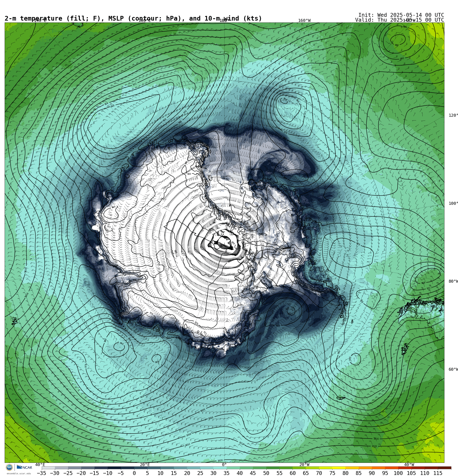458x476 pixels.
Task: Click the 80°W longitude label on right edge
Action: [x=453, y=281]
